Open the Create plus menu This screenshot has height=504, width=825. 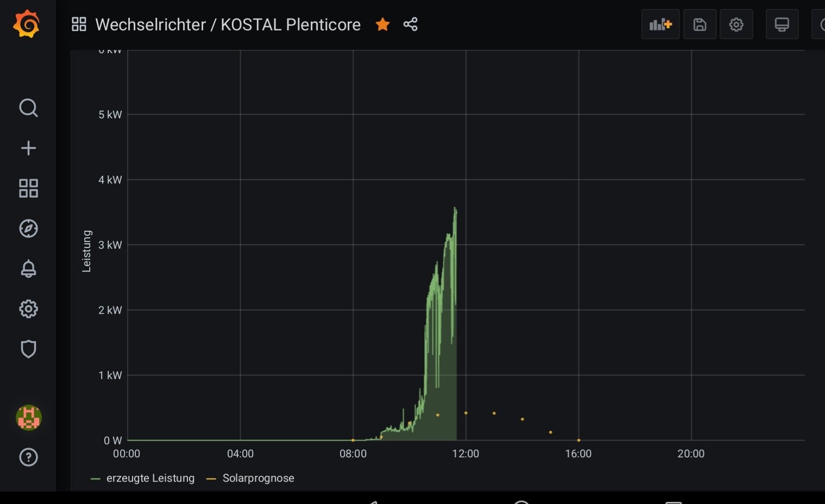[x=28, y=148]
